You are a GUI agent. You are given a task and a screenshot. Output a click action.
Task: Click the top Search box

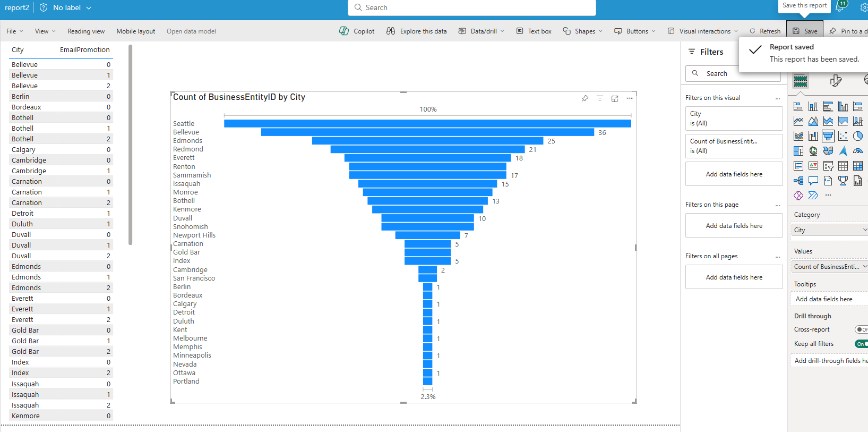tap(472, 7)
